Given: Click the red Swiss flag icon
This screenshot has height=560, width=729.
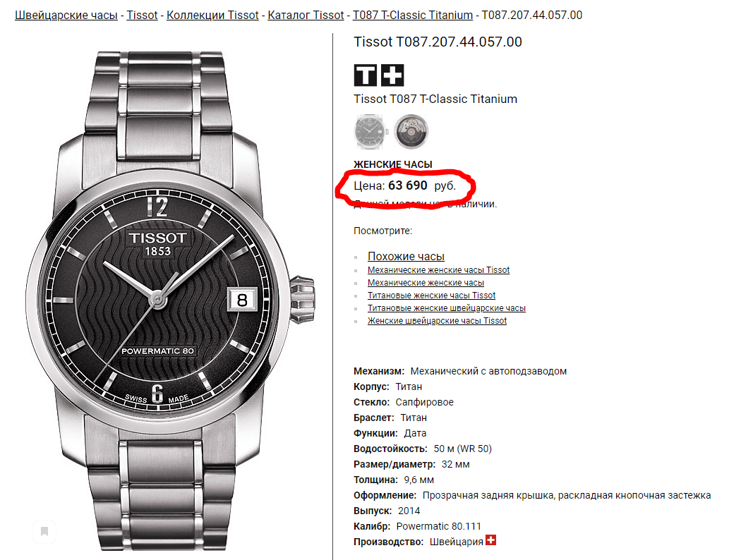Looking at the screenshot, I should 491,540.
